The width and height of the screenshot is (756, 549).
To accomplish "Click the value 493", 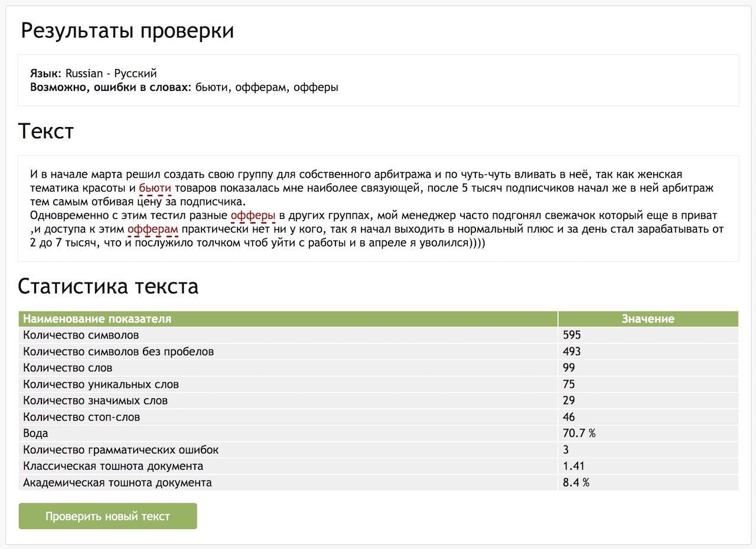I will 572,352.
